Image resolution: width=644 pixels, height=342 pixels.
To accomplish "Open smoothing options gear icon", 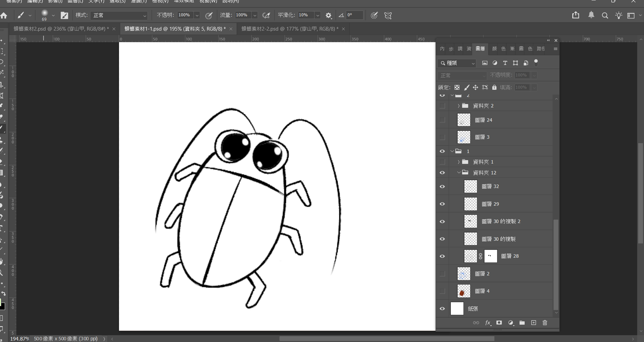I will tap(328, 15).
